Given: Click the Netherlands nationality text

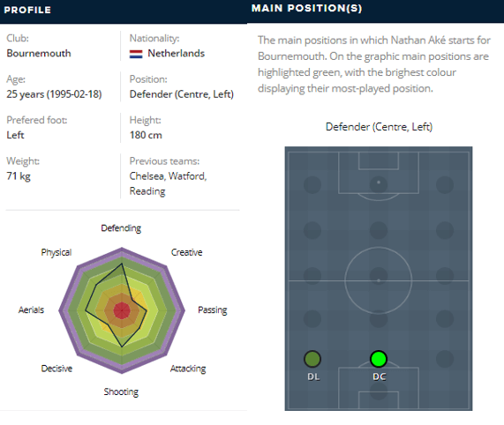Looking at the screenshot, I should [x=176, y=53].
